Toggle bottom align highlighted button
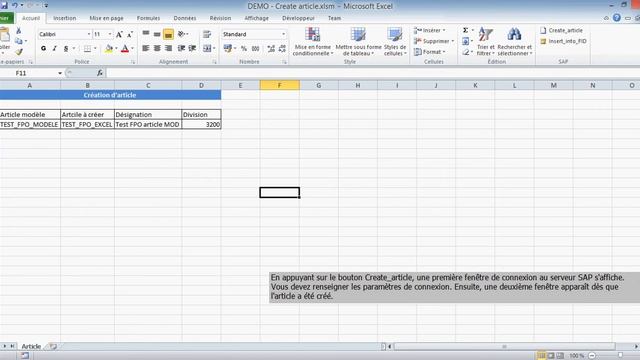This screenshot has width=640, height=360. (x=168, y=34)
